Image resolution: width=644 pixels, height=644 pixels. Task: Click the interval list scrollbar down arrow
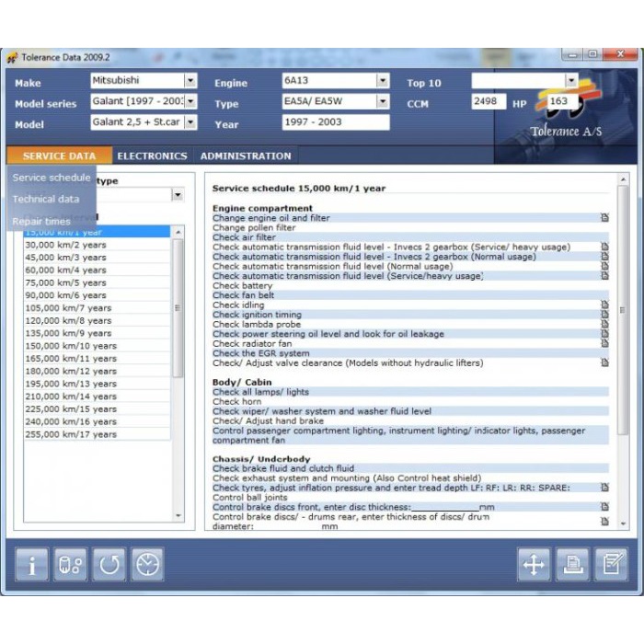coord(178,516)
